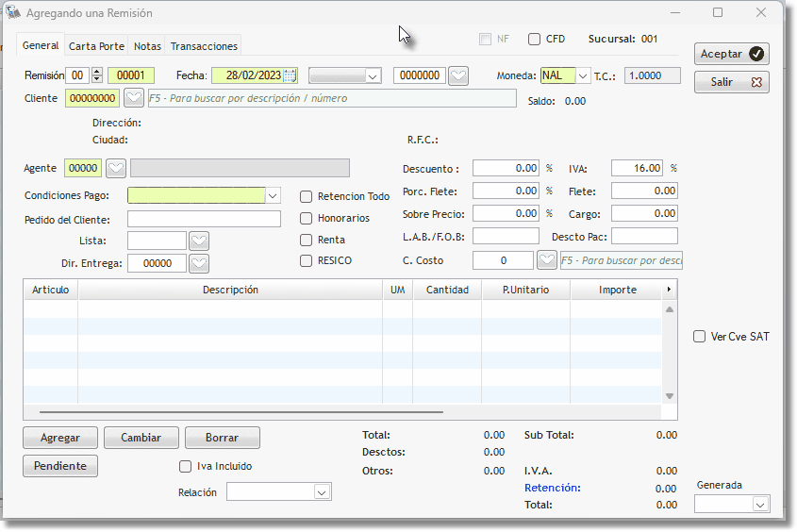Expand the Generada dropdown
797x532 pixels.
tap(760, 505)
